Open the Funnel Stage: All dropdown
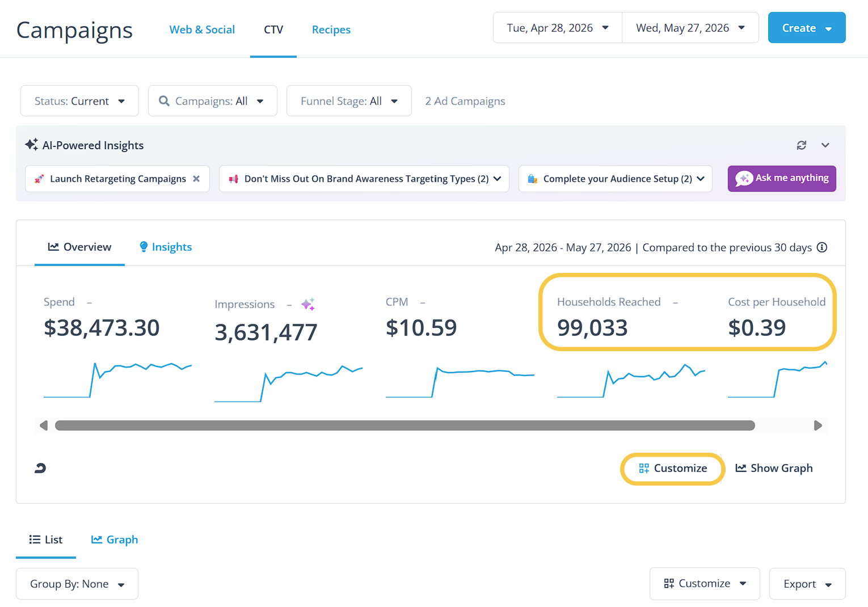Screen dimensions: 868x607 [349, 101]
